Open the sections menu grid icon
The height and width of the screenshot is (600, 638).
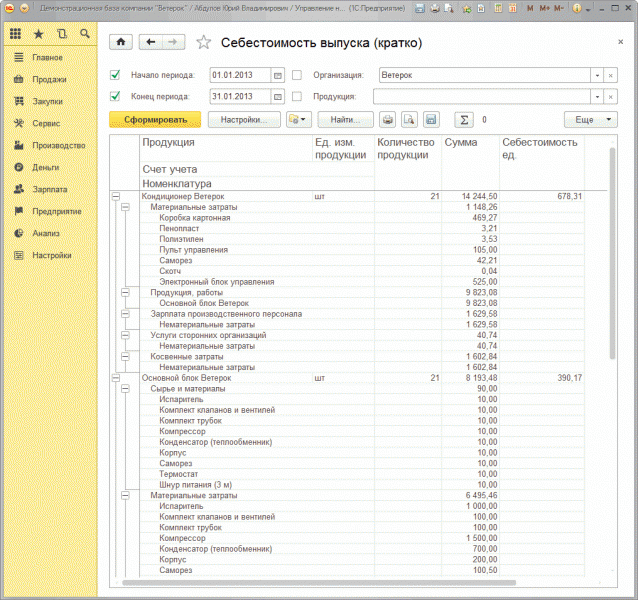click(15, 34)
